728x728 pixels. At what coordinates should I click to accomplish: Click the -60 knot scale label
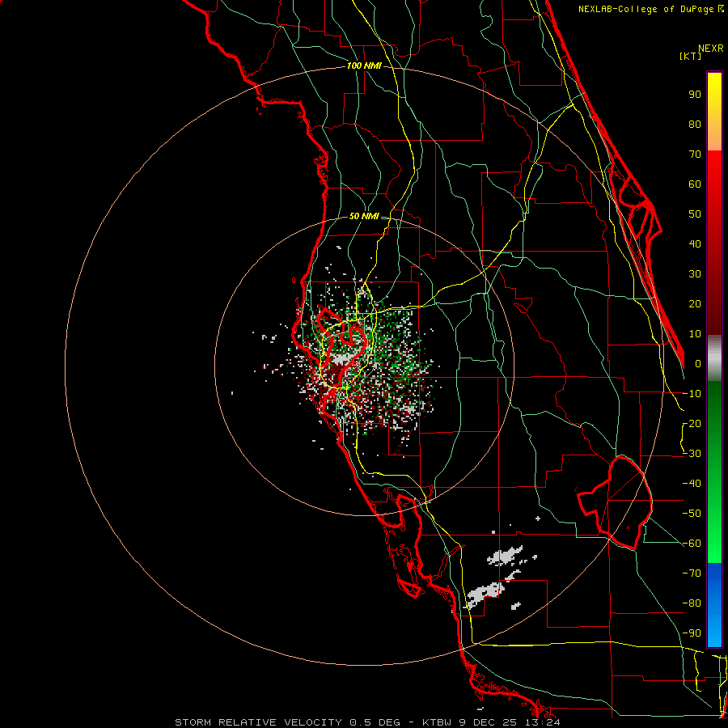tap(692, 544)
